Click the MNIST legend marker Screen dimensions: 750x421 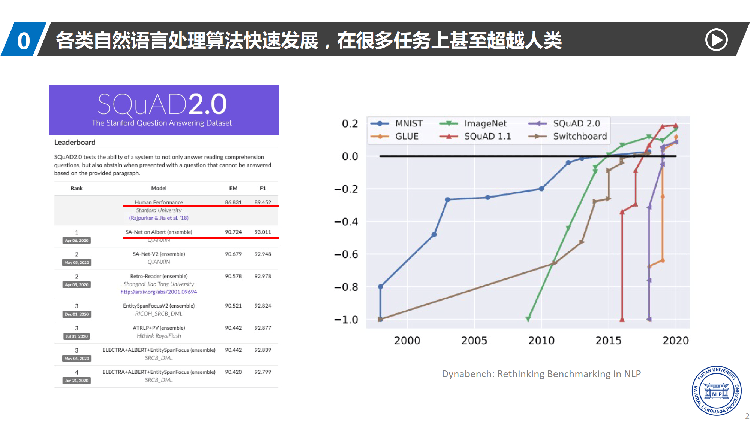(x=380, y=123)
